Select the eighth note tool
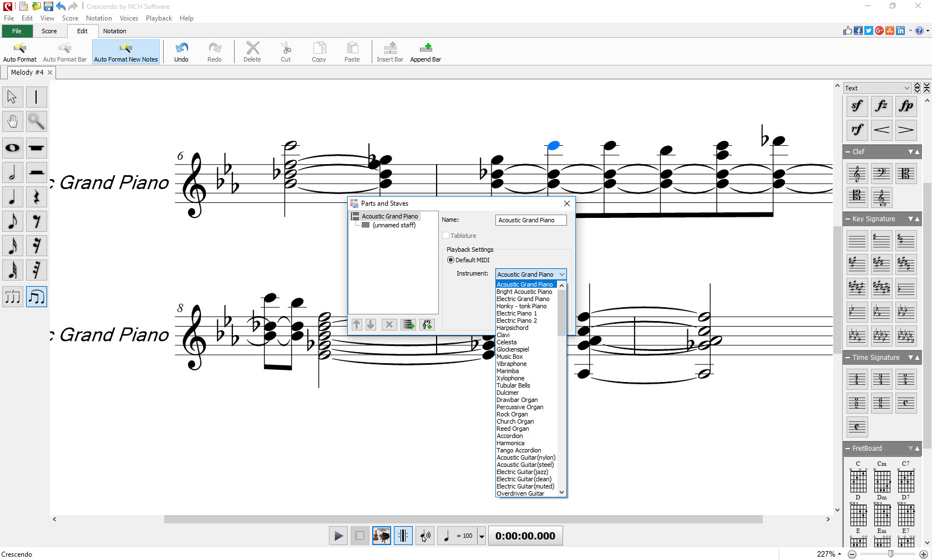 [12, 221]
